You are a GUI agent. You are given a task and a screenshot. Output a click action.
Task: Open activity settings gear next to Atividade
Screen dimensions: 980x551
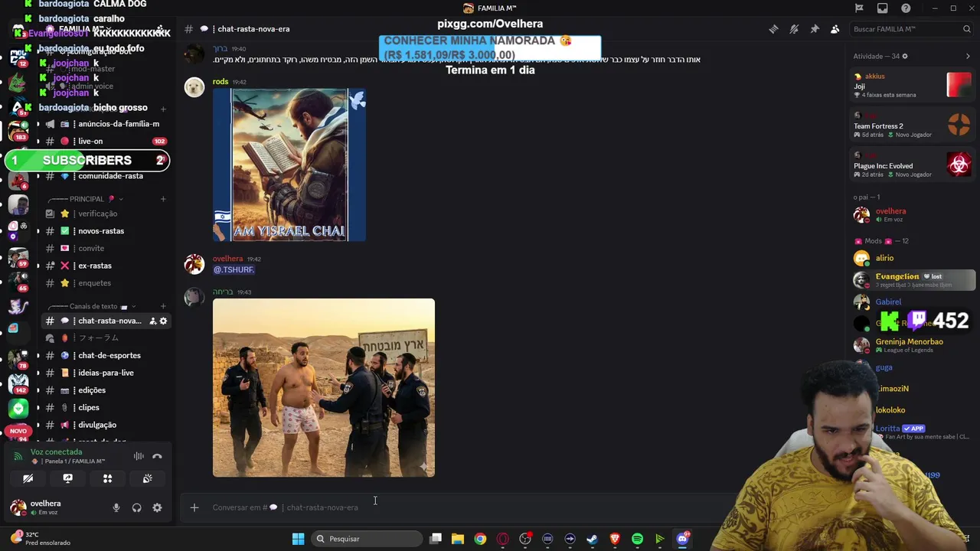[905, 57]
